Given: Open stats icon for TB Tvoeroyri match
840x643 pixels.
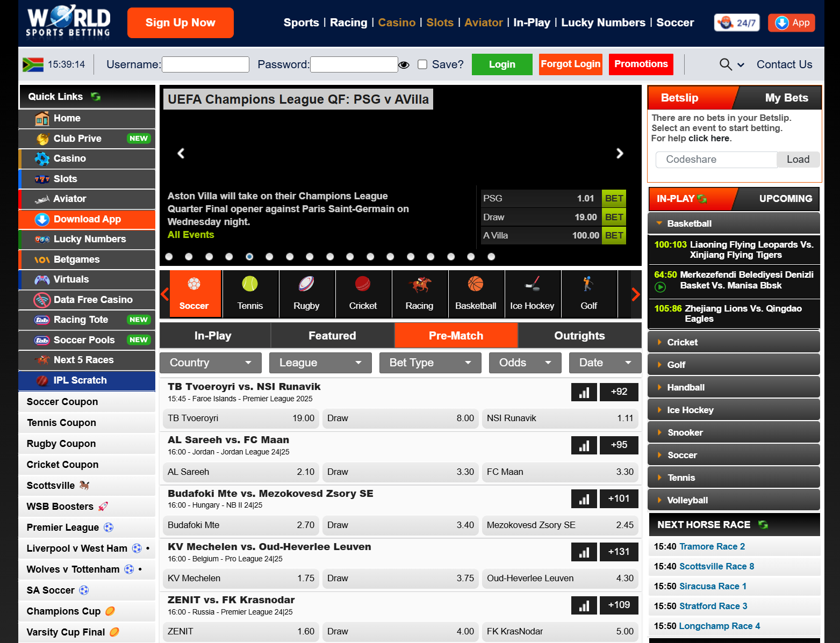Looking at the screenshot, I should [584, 392].
